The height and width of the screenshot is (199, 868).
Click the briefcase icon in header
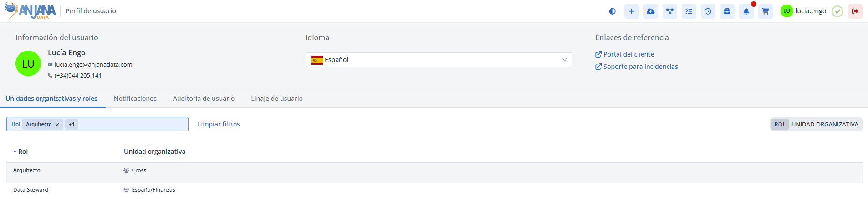727,11
